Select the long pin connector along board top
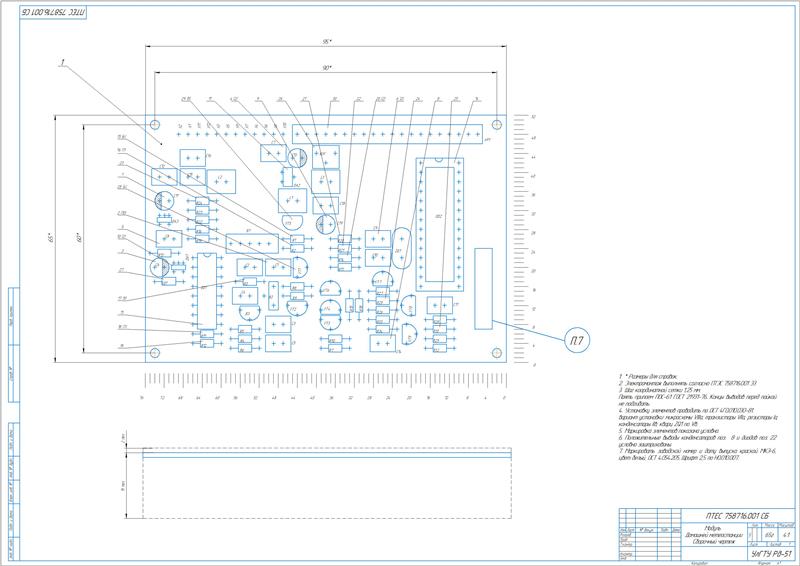800x566 pixels. 387,134
